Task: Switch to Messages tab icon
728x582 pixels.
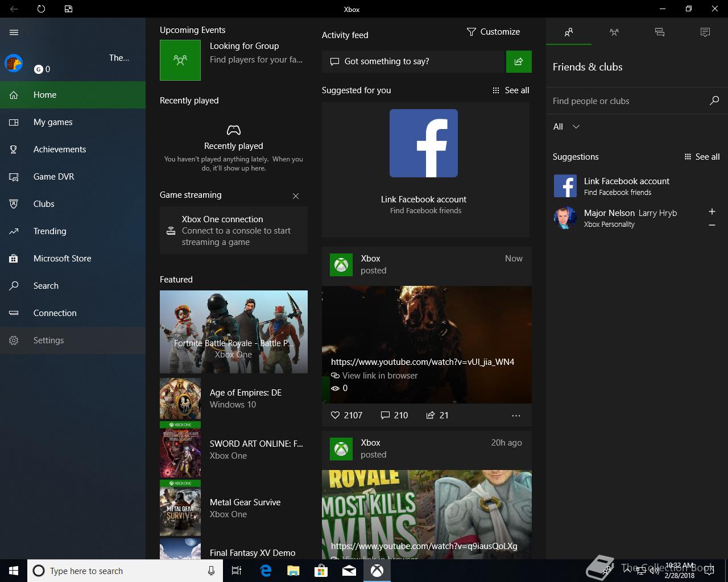Action: 660,32
